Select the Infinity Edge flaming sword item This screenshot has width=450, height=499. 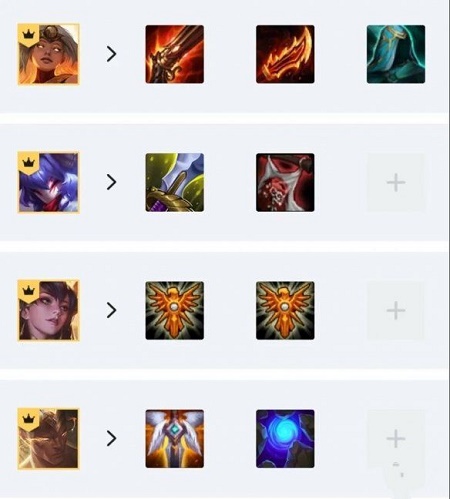[175, 54]
